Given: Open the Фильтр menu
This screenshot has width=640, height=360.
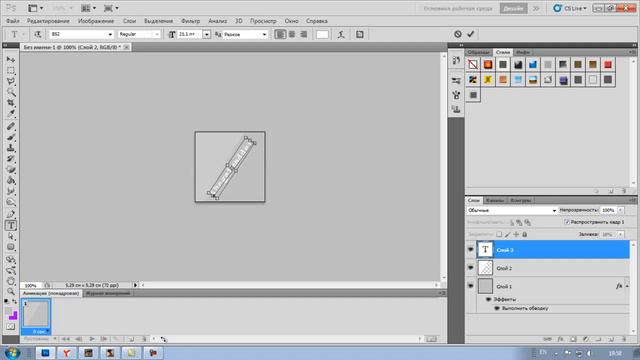Looking at the screenshot, I should [191, 21].
